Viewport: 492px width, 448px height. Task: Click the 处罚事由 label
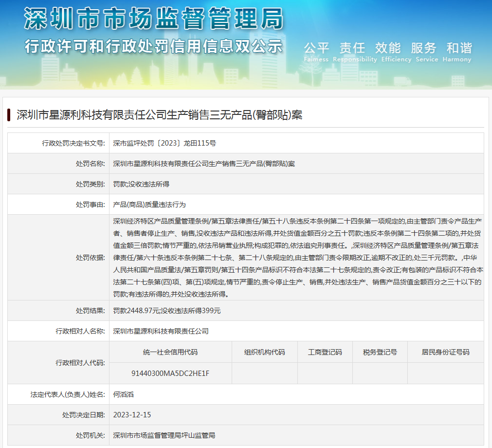91,205
